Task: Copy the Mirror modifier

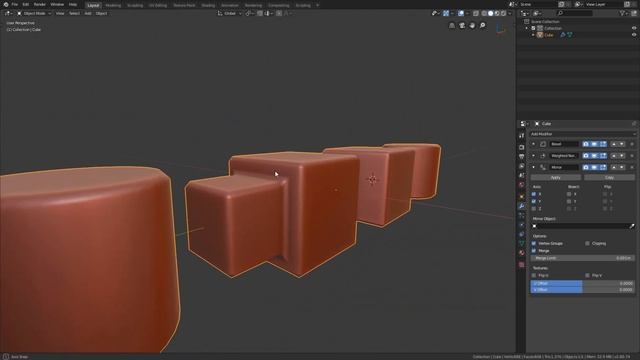Action: click(609, 178)
